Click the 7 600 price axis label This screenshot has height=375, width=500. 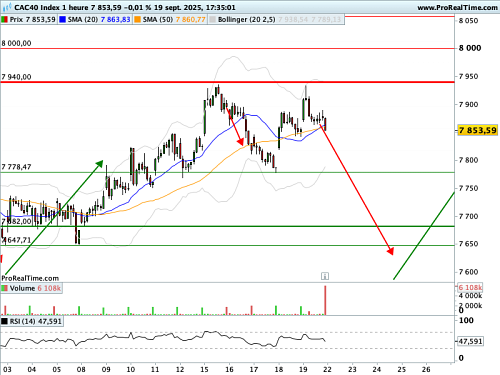click(x=468, y=272)
